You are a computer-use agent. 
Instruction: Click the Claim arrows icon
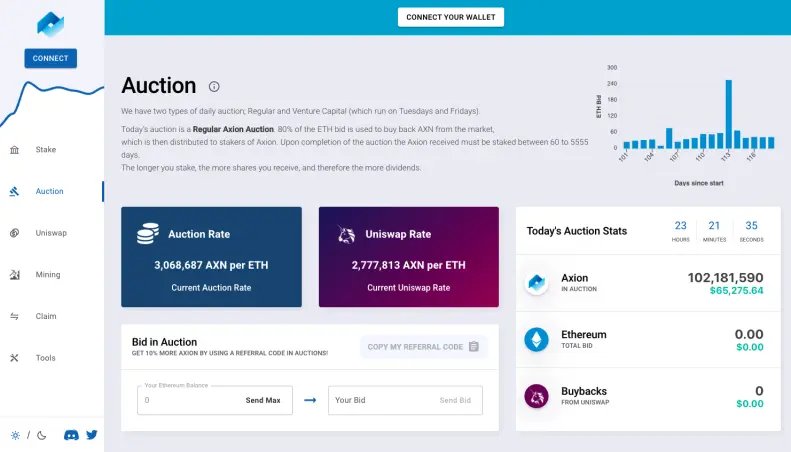(14, 316)
